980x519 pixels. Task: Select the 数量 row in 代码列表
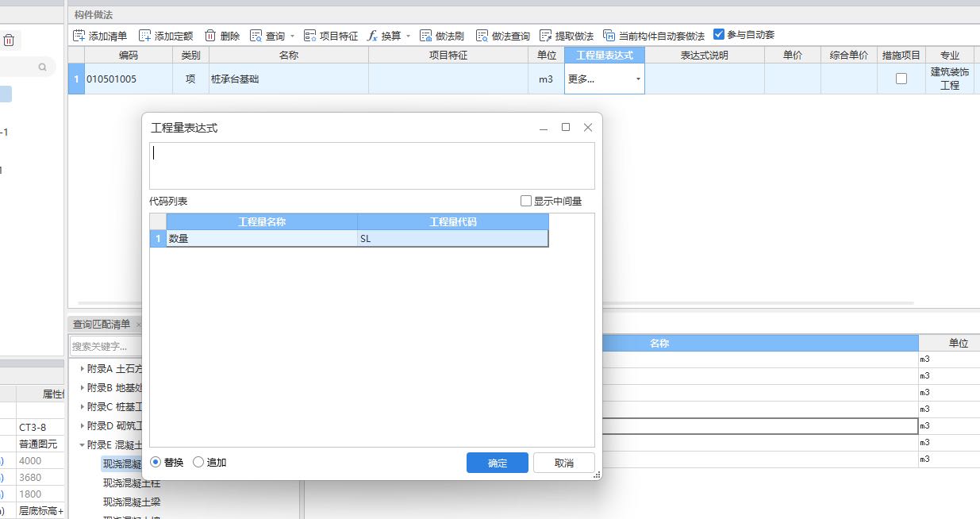tap(349, 238)
